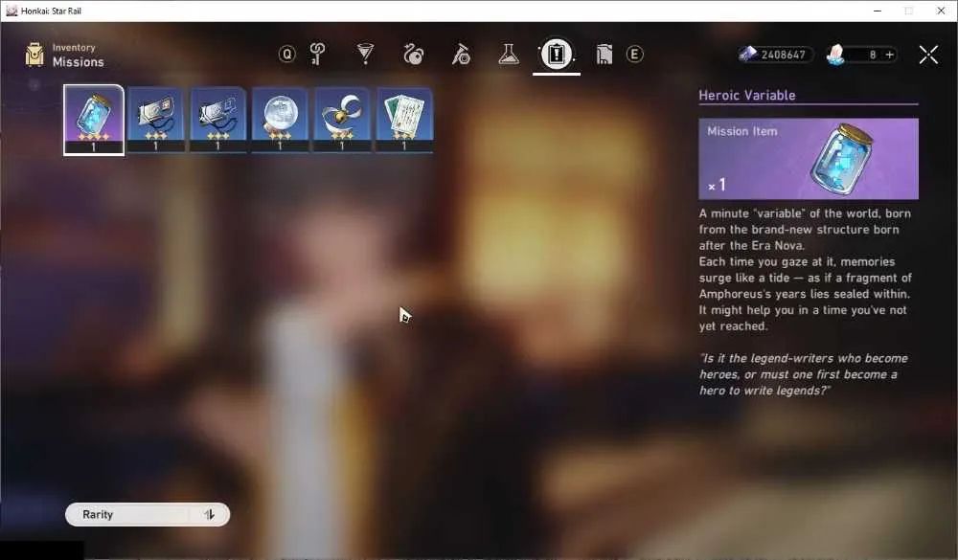Select the golden bell ribbon item

[342, 120]
